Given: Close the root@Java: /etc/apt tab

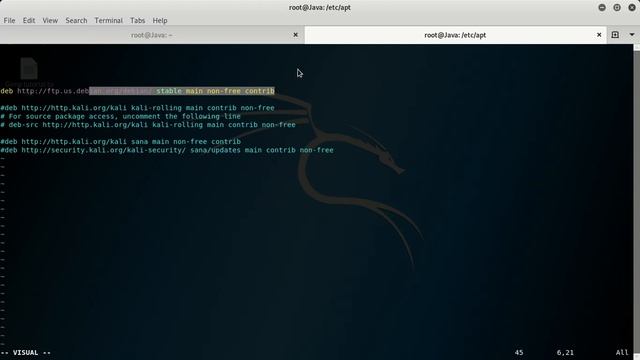Looking at the screenshot, I should click(x=599, y=35).
